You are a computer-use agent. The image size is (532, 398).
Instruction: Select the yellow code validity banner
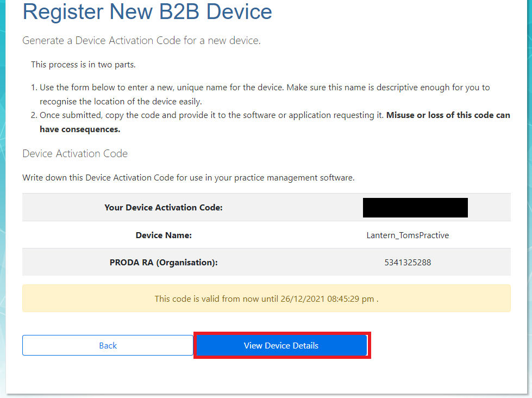266,298
